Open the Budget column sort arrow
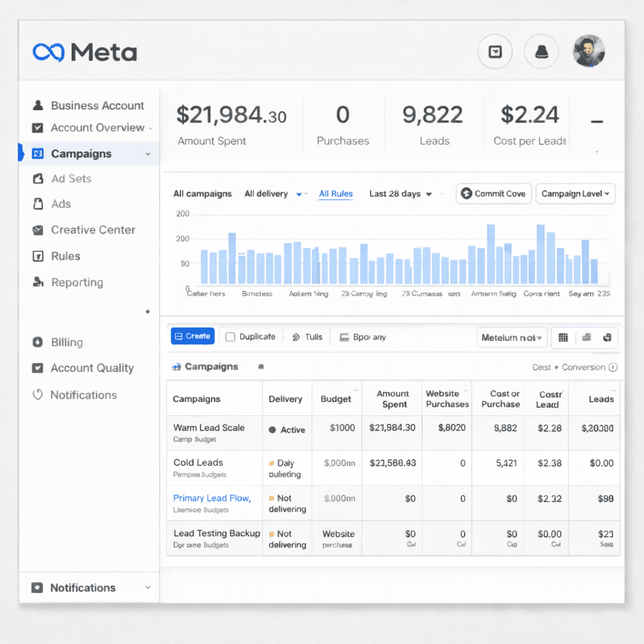This screenshot has height=644, width=644. tap(355, 390)
